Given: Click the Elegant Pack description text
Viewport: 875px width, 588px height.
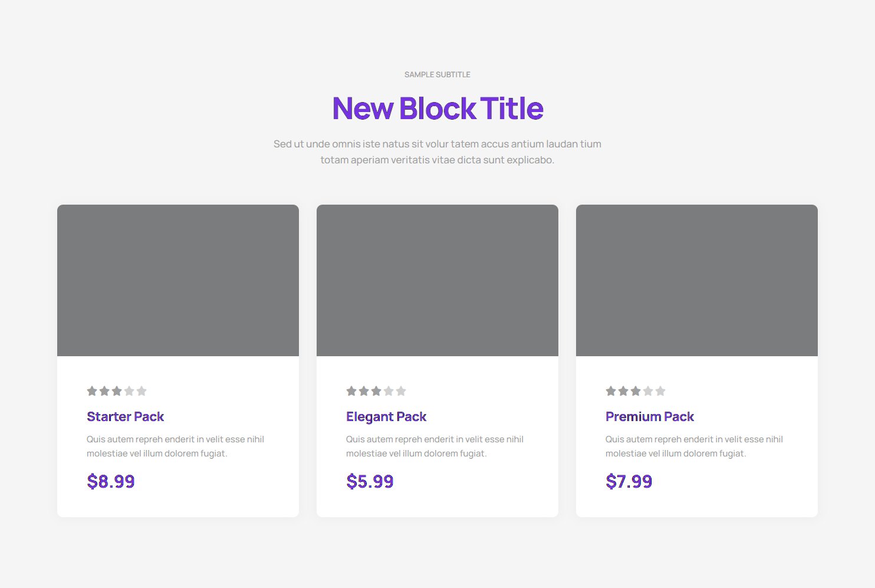Looking at the screenshot, I should (x=436, y=446).
